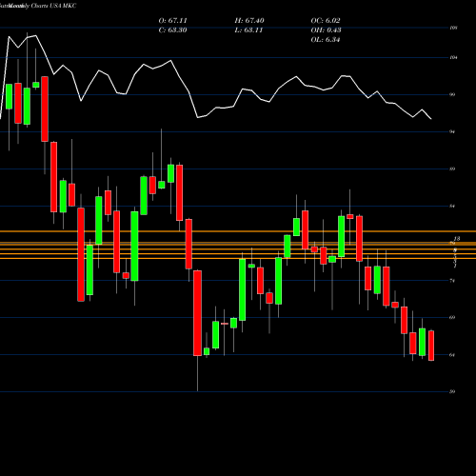Click the 84 price axis label
476x476 pixels.
point(452,207)
